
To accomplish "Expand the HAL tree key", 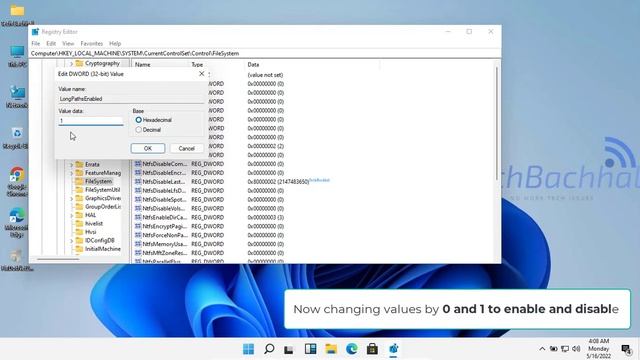I will click(x=71, y=216).
